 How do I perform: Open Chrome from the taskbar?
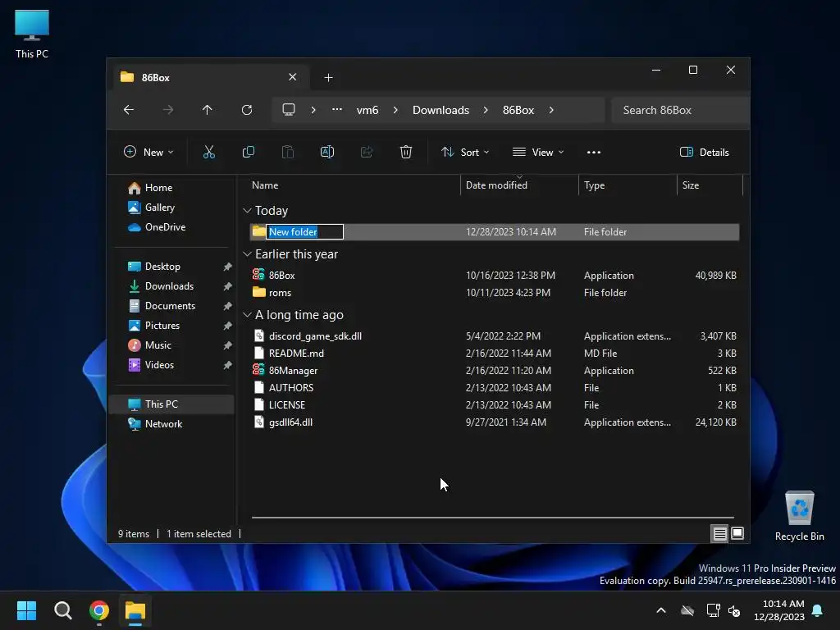click(99, 610)
